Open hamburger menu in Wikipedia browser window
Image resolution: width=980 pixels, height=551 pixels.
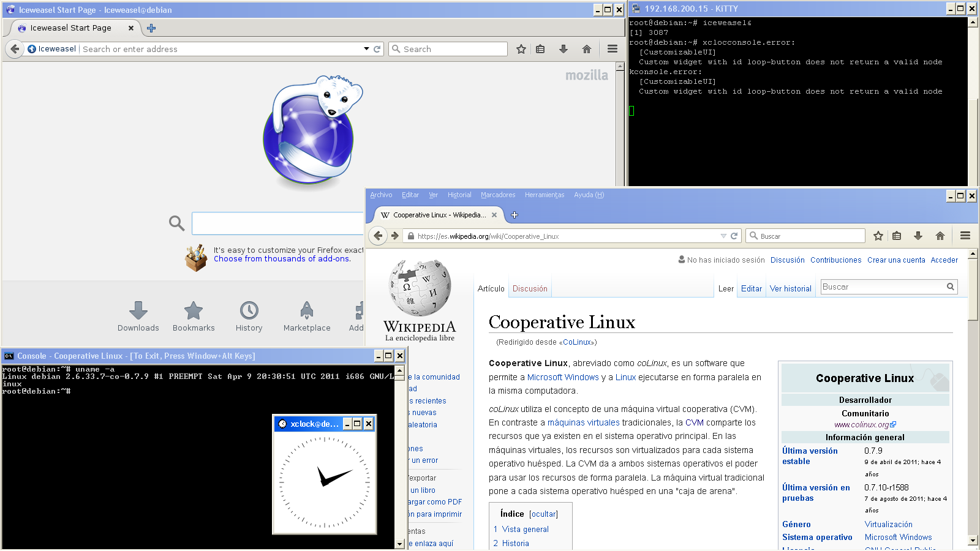tap(965, 236)
